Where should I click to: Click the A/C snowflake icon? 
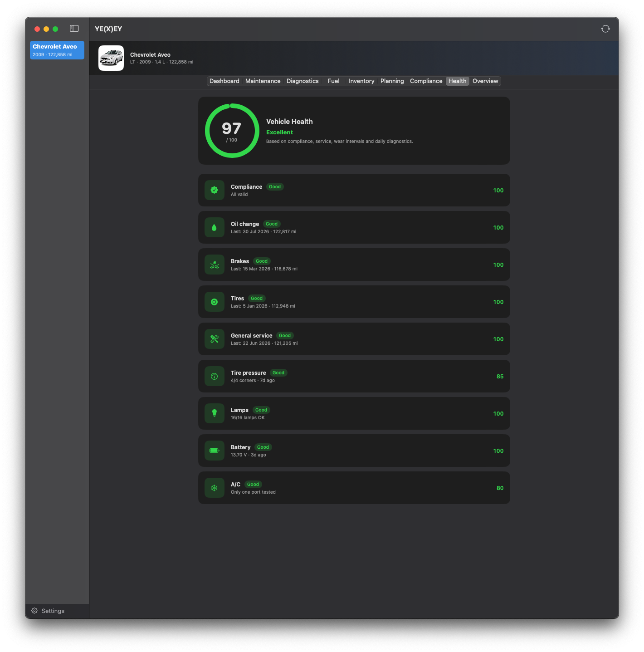(215, 488)
